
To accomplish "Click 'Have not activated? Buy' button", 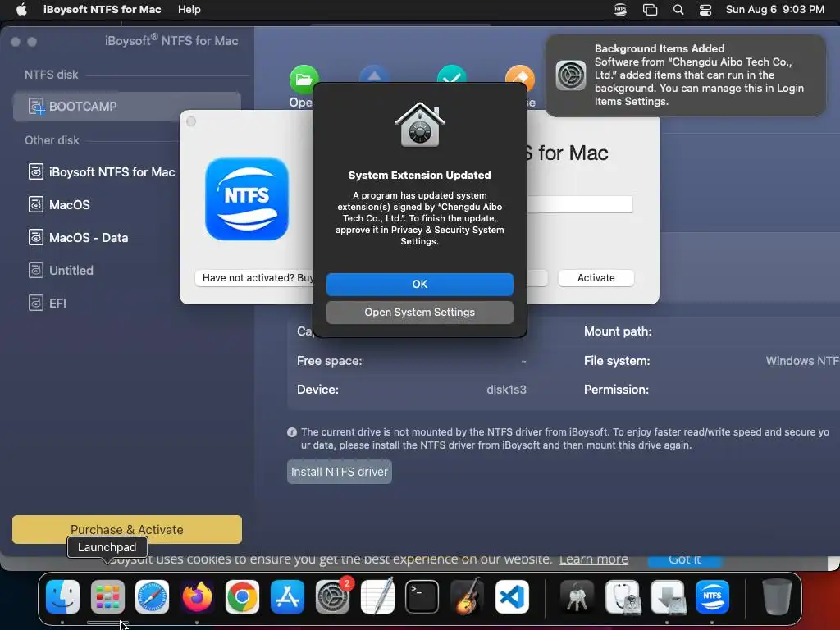I will click(254, 278).
